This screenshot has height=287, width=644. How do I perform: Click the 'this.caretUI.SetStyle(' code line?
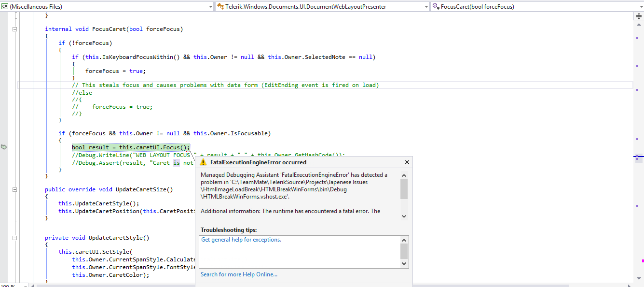tap(95, 252)
